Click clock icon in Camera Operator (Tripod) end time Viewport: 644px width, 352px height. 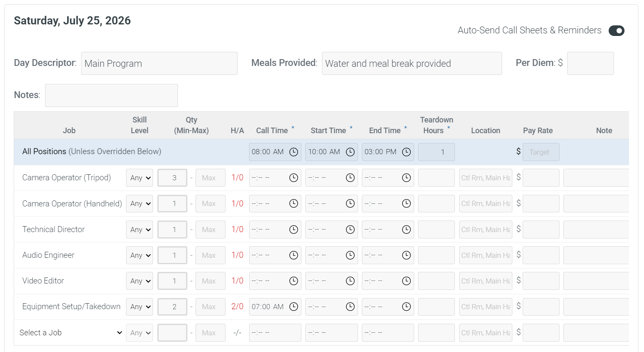pyautogui.click(x=406, y=178)
